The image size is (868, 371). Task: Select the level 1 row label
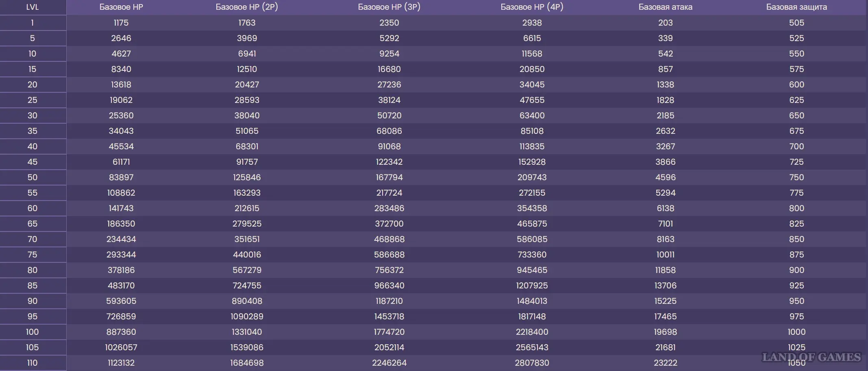point(33,23)
